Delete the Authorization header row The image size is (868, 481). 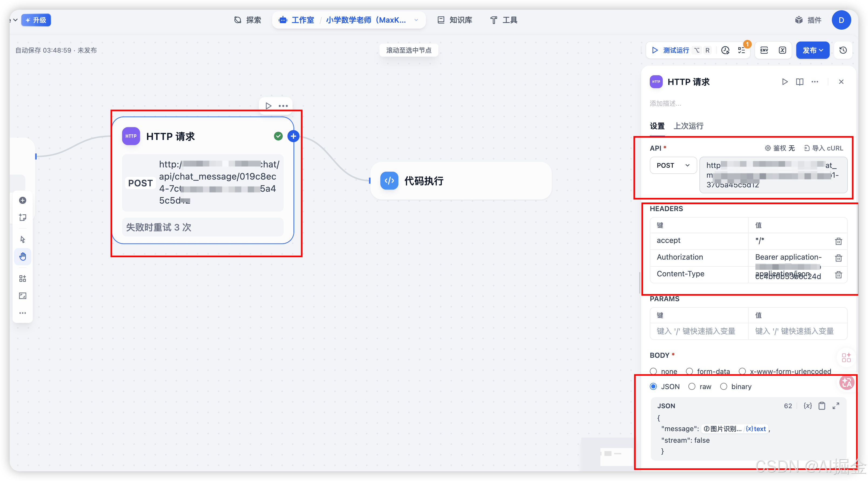(838, 258)
